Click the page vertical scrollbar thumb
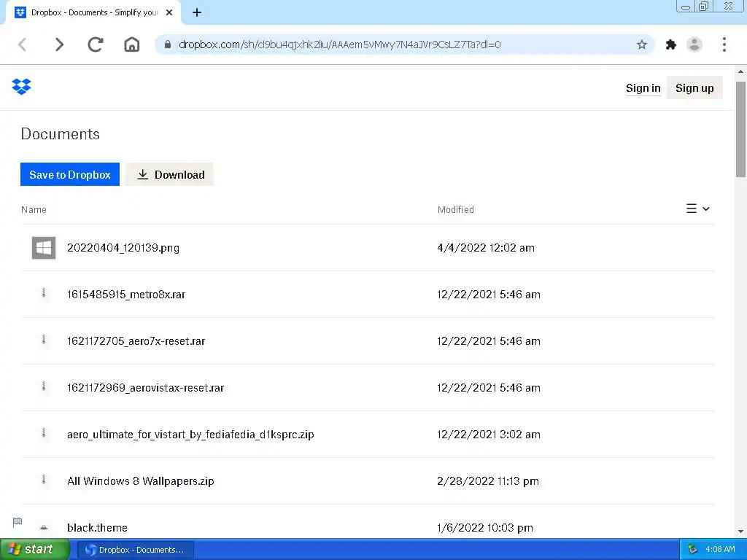The width and height of the screenshot is (747, 560). click(x=740, y=129)
